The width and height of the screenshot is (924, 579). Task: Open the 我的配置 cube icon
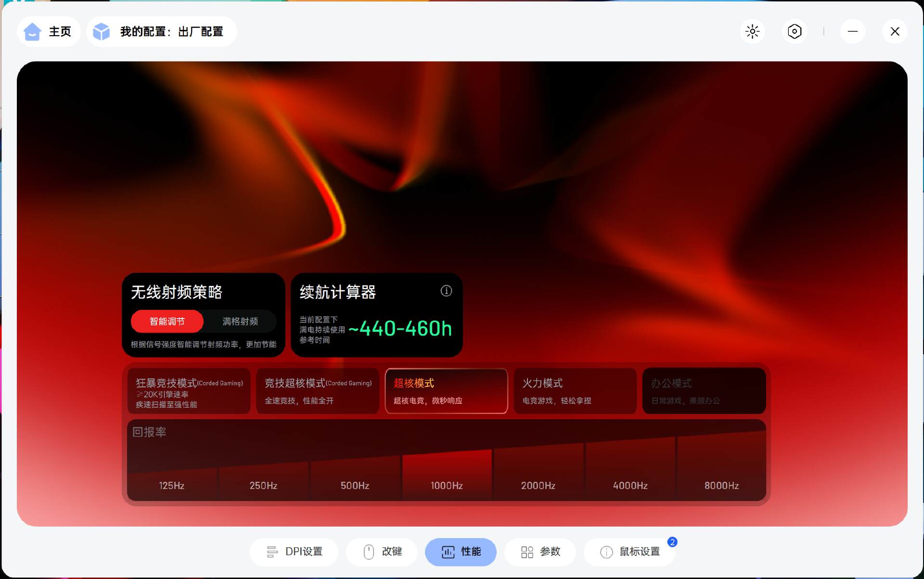click(102, 32)
